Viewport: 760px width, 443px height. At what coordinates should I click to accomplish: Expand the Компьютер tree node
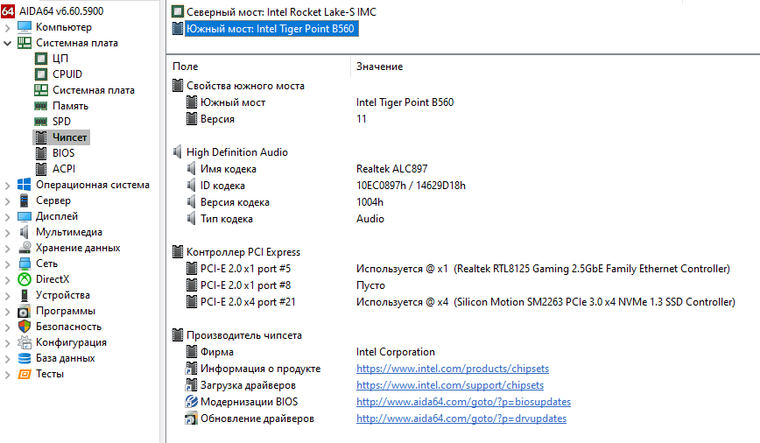pos(7,28)
